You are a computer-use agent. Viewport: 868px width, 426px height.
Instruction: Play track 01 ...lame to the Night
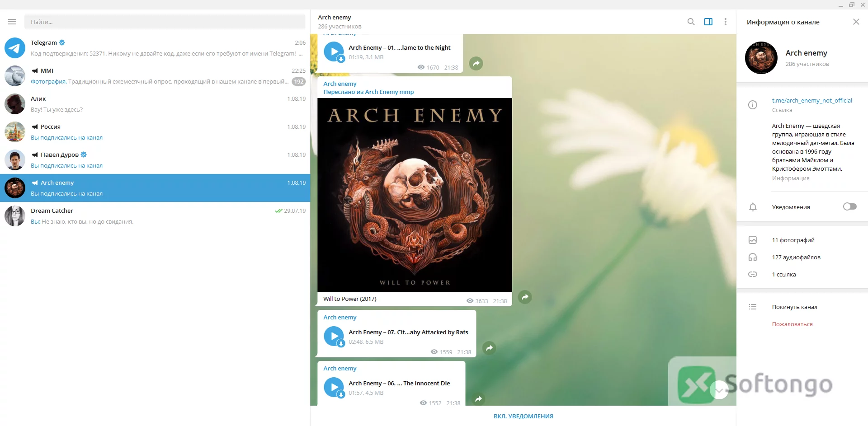pos(334,51)
